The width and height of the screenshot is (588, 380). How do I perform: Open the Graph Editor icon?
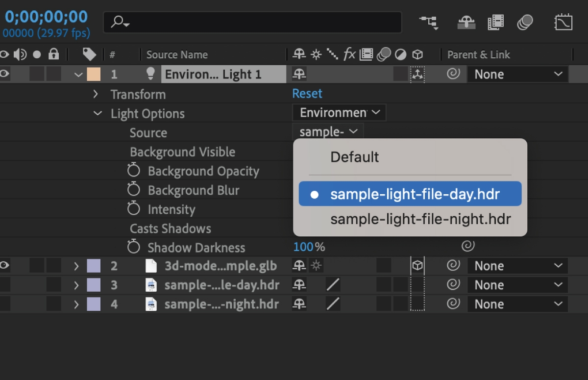click(x=563, y=22)
